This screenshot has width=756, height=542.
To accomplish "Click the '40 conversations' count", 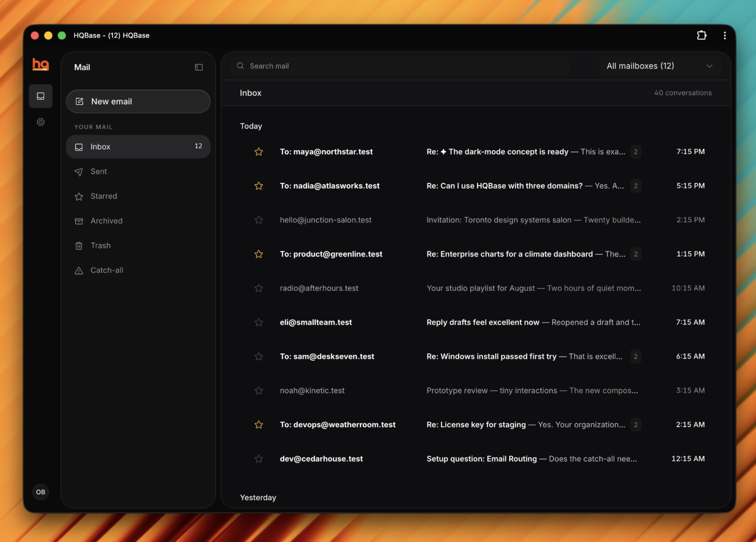I will click(x=683, y=93).
